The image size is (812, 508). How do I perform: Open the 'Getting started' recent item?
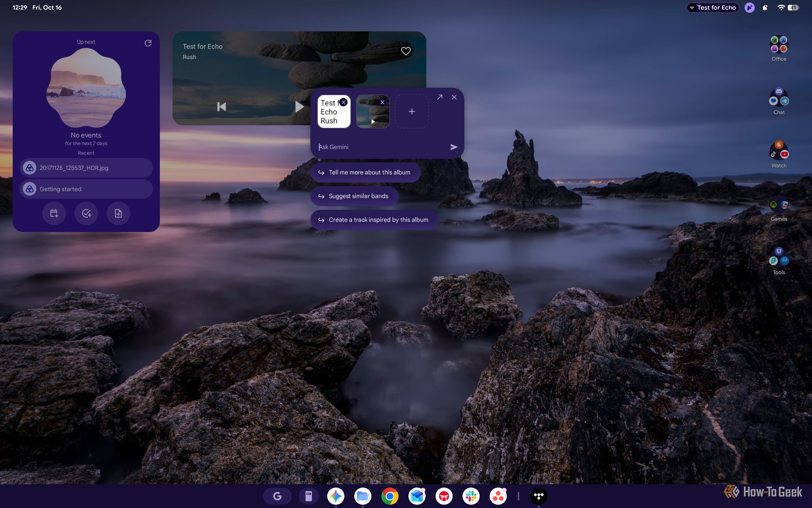pos(86,189)
